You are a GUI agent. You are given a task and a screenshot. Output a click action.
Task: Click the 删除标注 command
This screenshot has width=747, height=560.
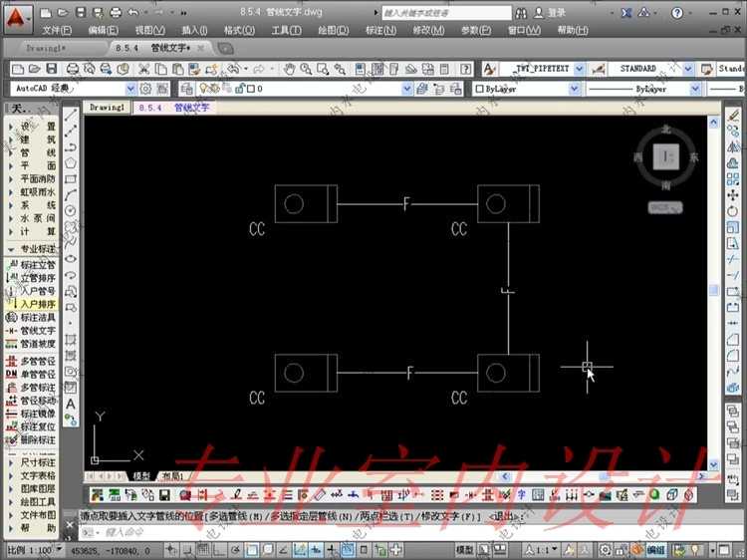[x=31, y=439]
